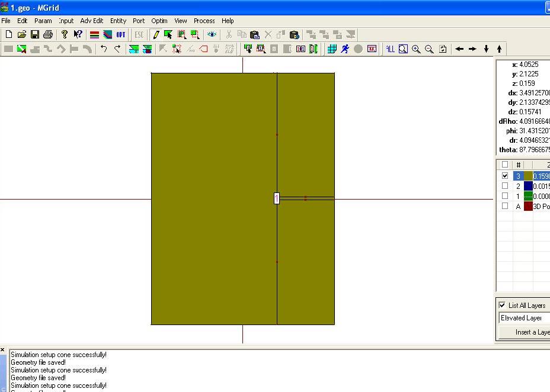
Task: Click the blue mesh grid icon
Action: 332,49
